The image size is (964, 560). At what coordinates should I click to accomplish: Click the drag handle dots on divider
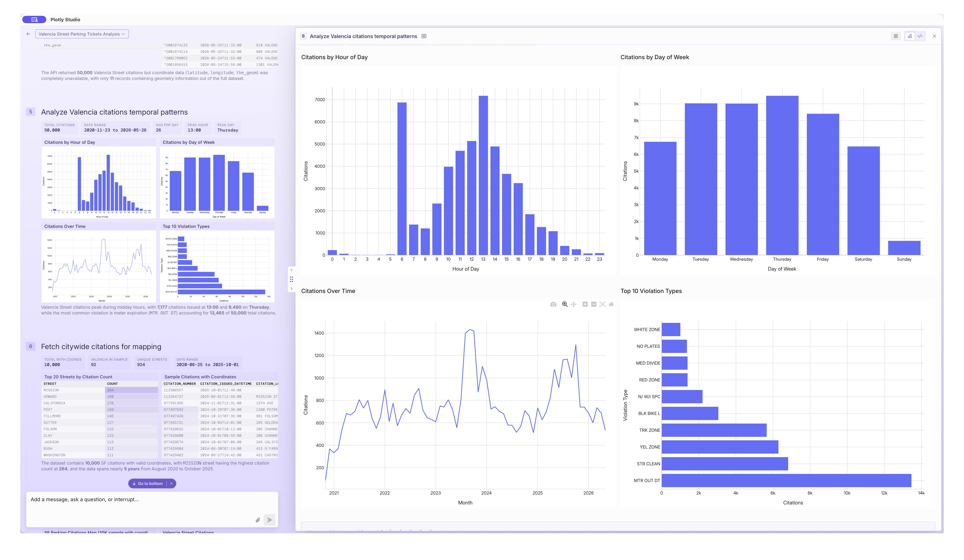point(292,279)
